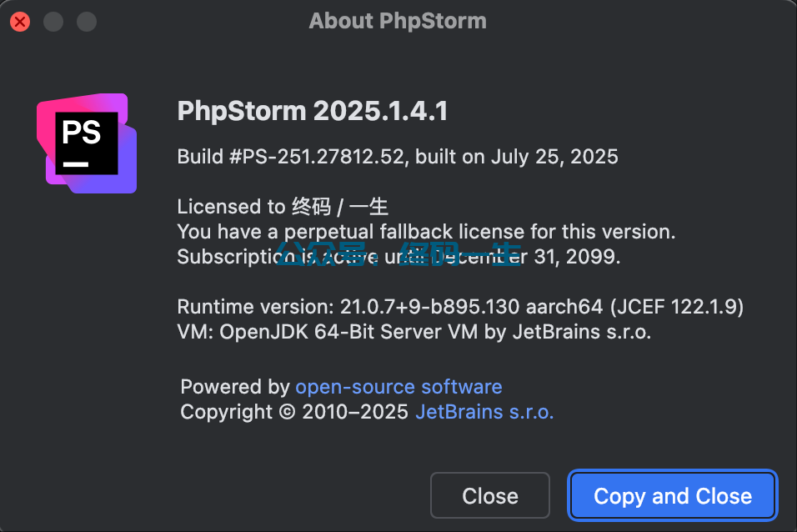Click the disabled minimize window button
The width and height of the screenshot is (797, 532).
(x=53, y=22)
